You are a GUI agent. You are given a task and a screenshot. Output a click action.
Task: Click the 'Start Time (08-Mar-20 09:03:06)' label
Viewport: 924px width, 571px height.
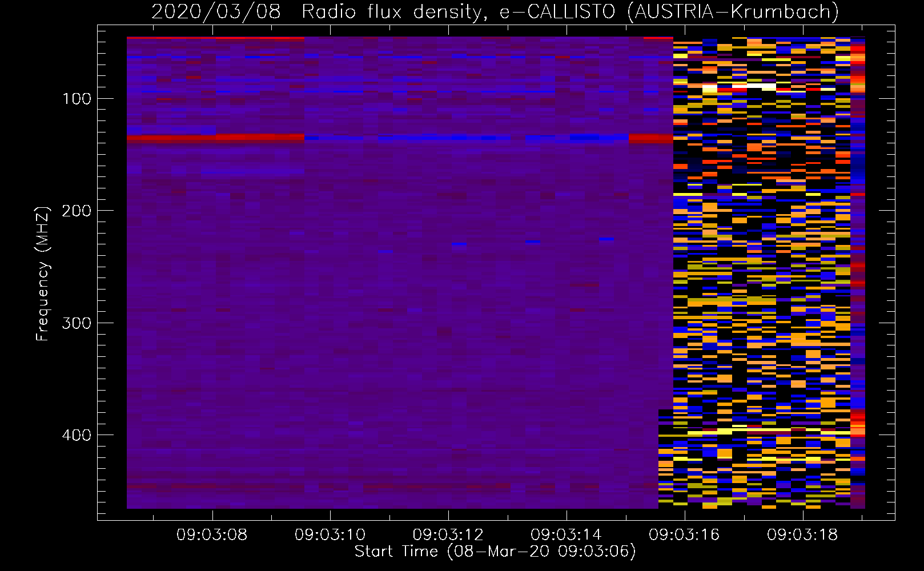click(x=495, y=551)
